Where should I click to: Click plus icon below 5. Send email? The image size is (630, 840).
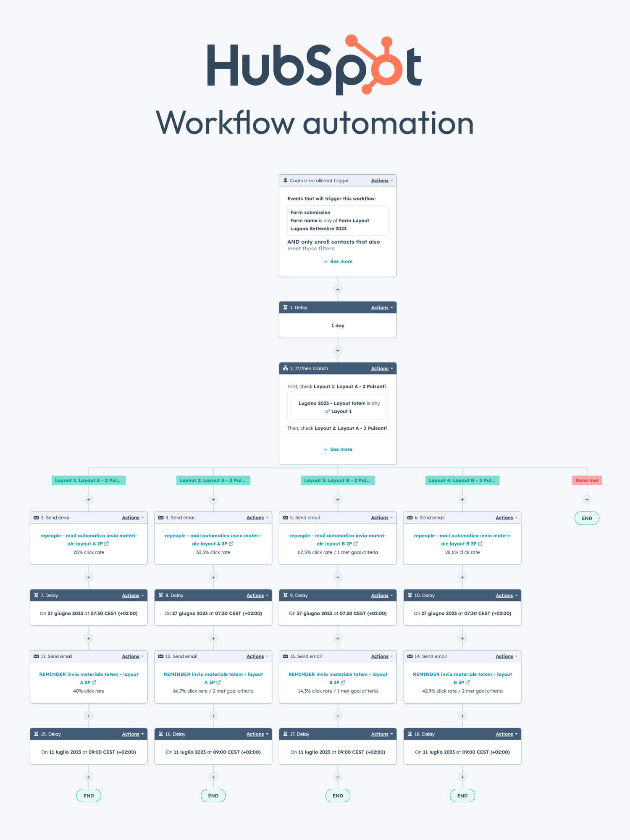338,577
